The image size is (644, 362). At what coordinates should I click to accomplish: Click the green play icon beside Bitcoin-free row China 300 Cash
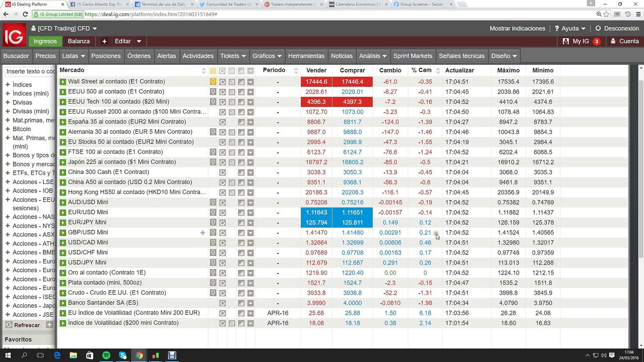(x=63, y=172)
